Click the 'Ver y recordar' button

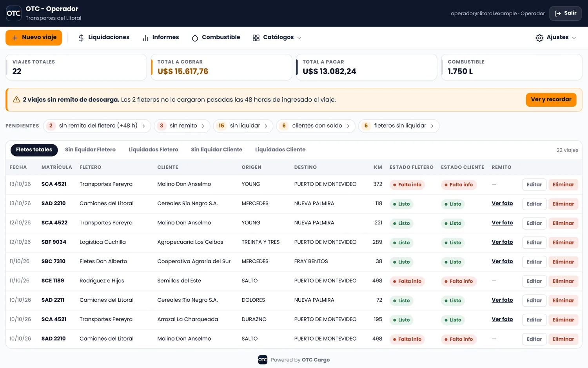[x=551, y=100]
